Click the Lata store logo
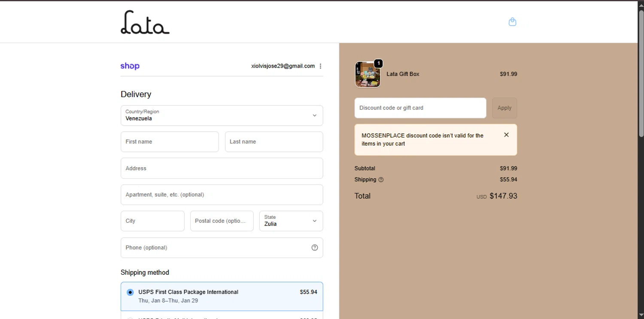Screen dimensions: 644x319 pyautogui.click(x=145, y=22)
